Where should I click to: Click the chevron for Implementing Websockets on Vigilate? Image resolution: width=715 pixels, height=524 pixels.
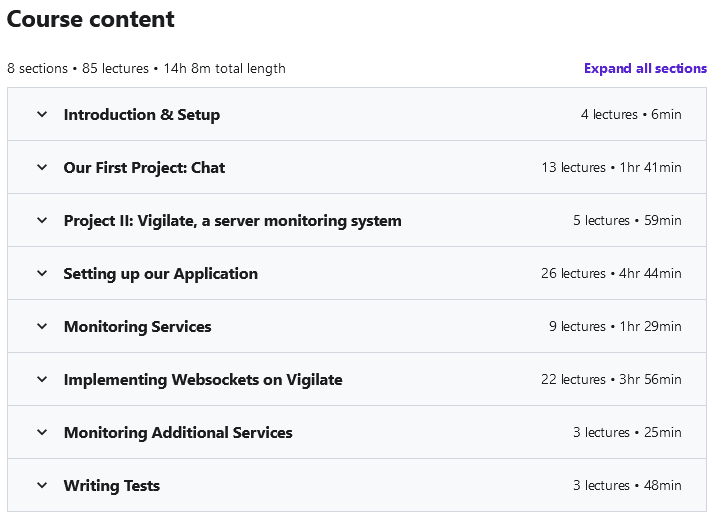click(x=42, y=380)
